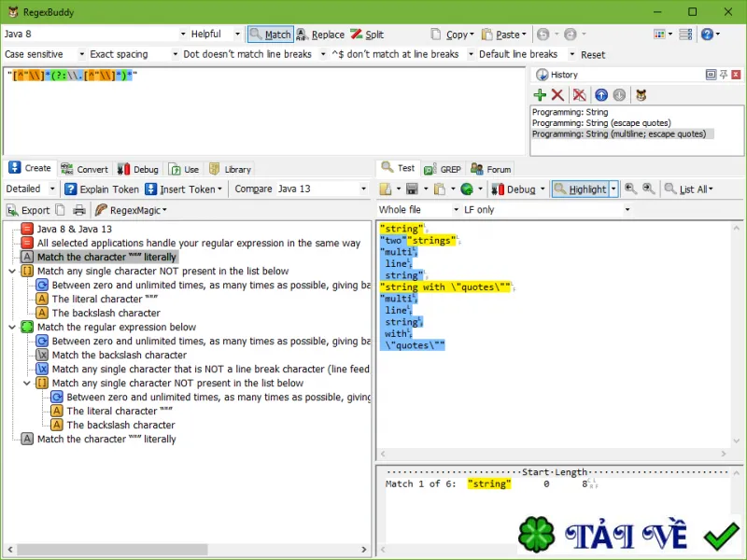Collapse the first 'Match any single character NOT present' node
The width and height of the screenshot is (747, 560).
(12, 271)
